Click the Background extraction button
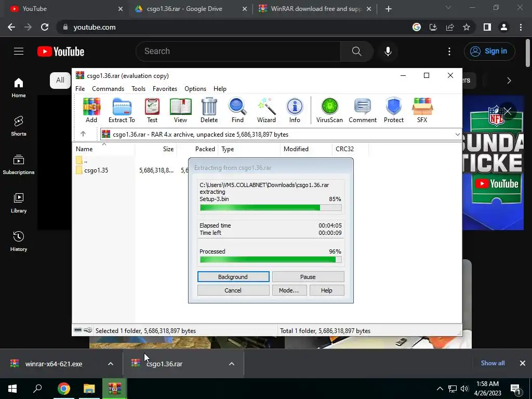The image size is (532, 399). pyautogui.click(x=233, y=277)
